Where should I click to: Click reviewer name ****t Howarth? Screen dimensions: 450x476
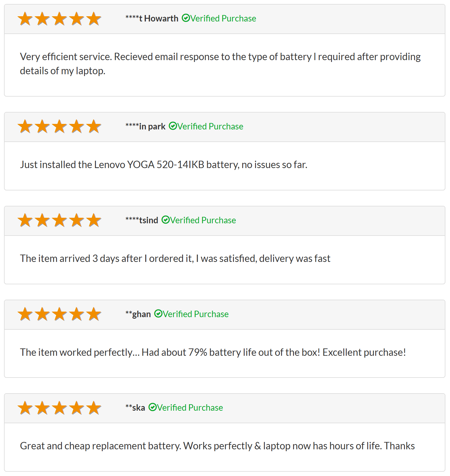click(152, 18)
